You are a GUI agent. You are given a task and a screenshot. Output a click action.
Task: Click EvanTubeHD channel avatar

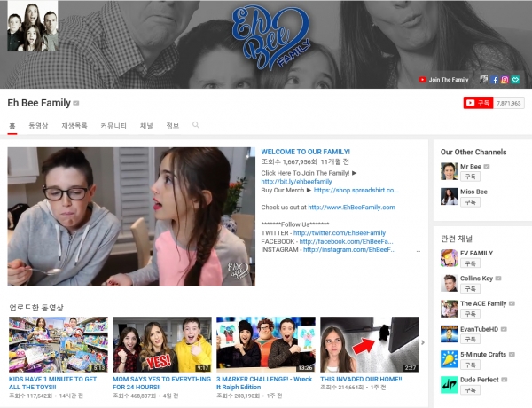(x=450, y=334)
